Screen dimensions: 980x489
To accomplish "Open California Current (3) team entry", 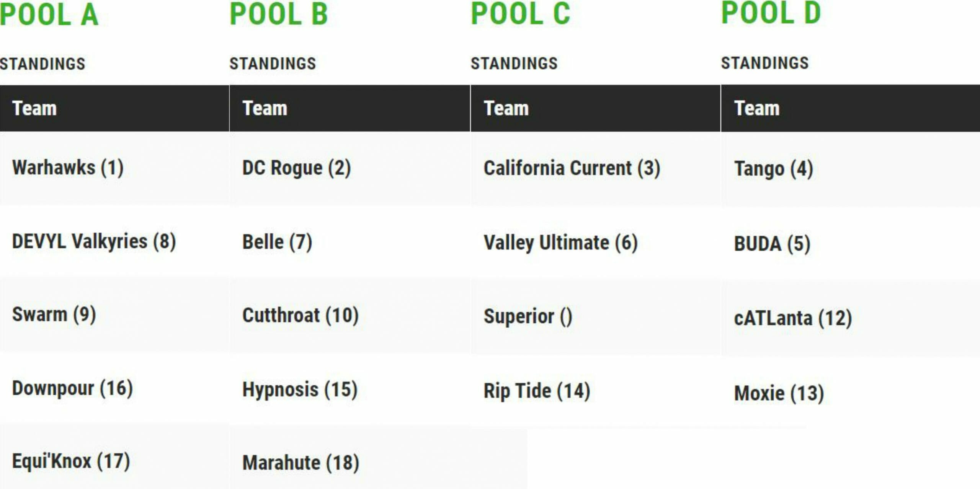I will click(x=572, y=168).
